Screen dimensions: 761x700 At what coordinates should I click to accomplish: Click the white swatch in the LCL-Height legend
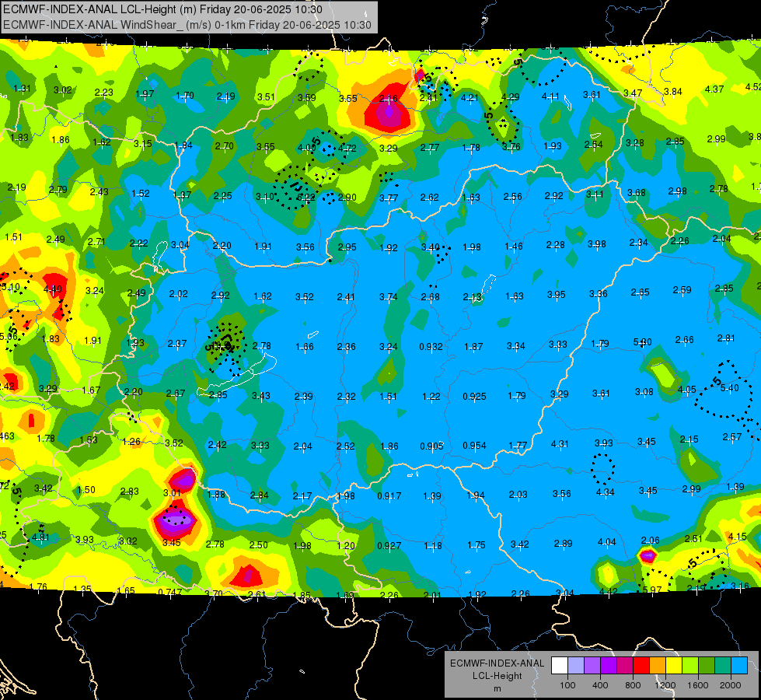point(559,665)
